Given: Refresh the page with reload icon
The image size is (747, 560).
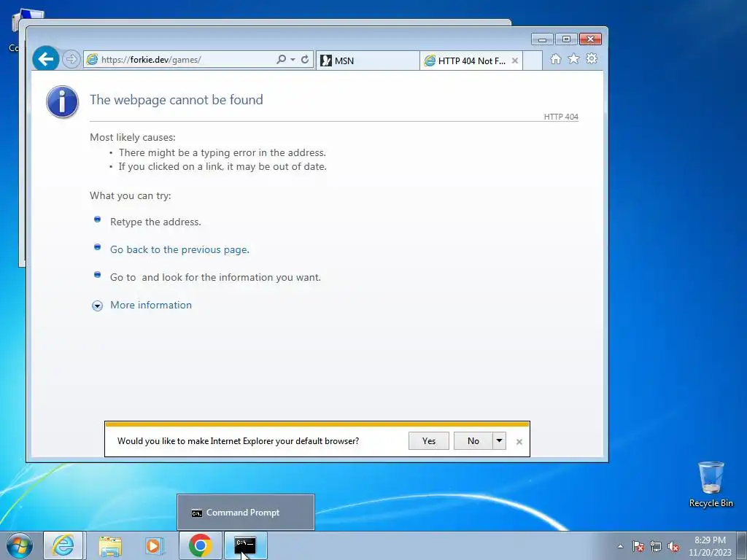Looking at the screenshot, I should pos(305,60).
